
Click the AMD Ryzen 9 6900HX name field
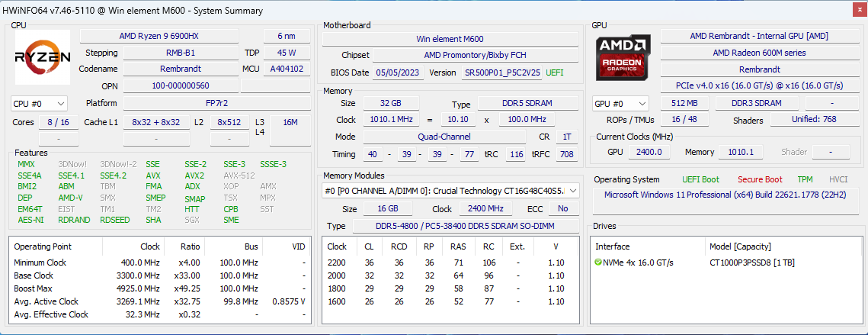click(x=159, y=36)
